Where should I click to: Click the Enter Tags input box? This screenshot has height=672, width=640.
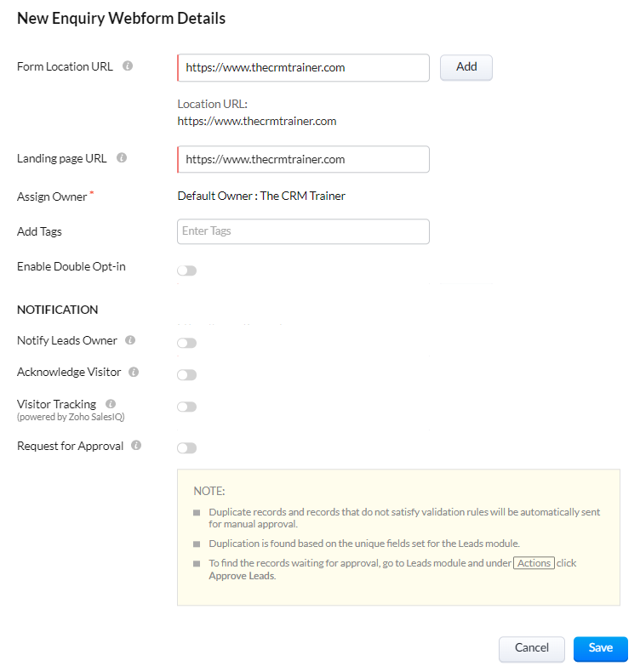coord(303,231)
